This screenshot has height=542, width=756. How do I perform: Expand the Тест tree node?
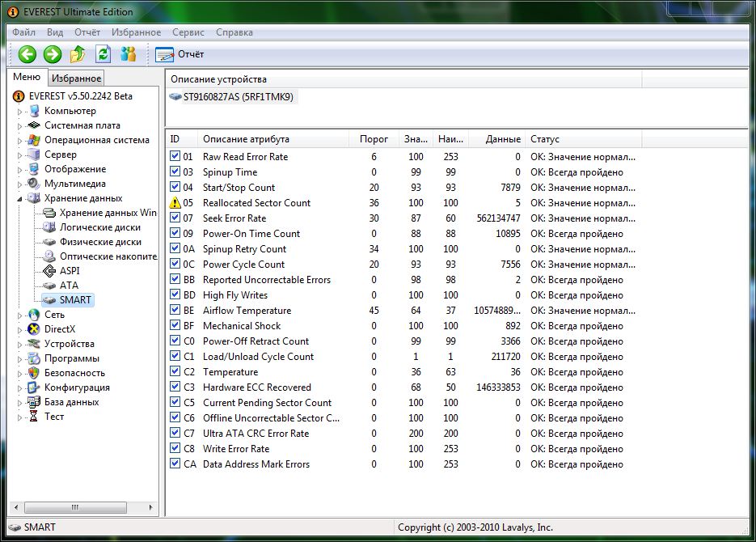click(x=19, y=417)
